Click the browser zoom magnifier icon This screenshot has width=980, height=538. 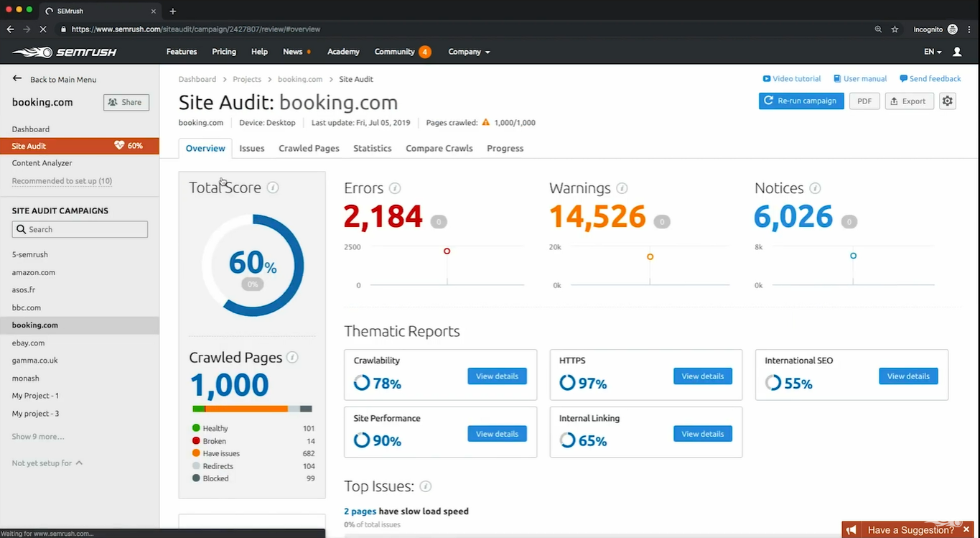[878, 29]
